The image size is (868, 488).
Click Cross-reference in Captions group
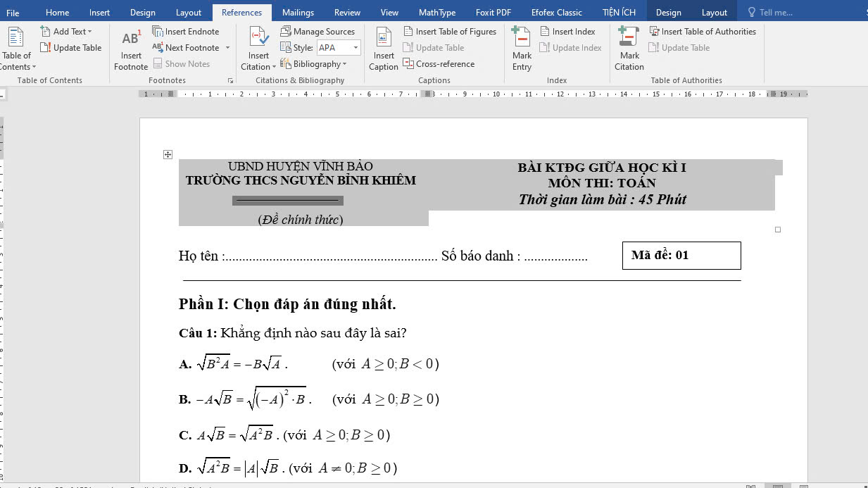(439, 64)
